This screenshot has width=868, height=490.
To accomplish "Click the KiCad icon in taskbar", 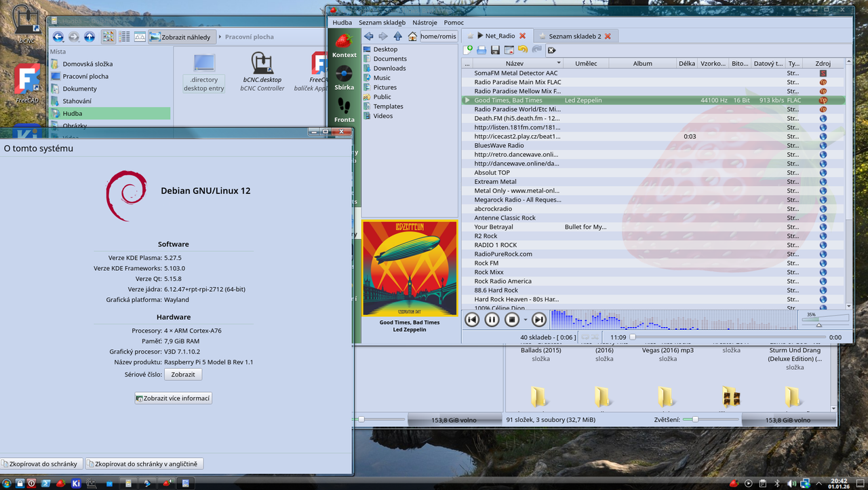I will tap(77, 483).
